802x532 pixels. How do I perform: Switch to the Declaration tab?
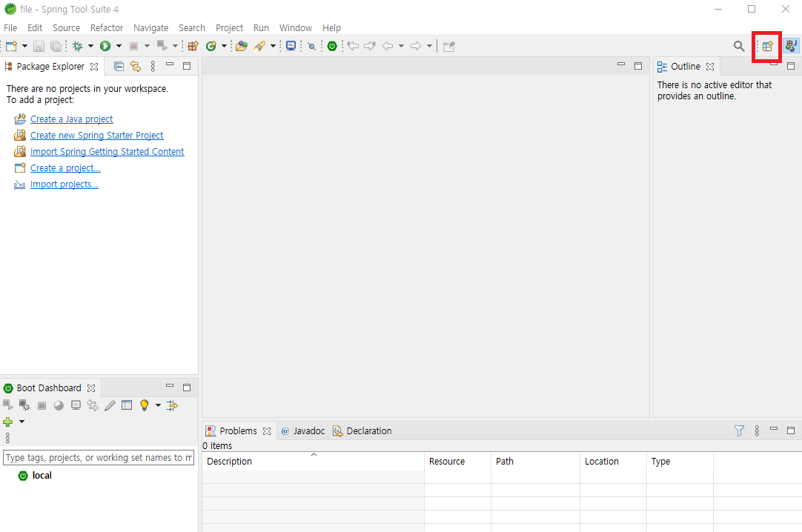click(x=362, y=430)
